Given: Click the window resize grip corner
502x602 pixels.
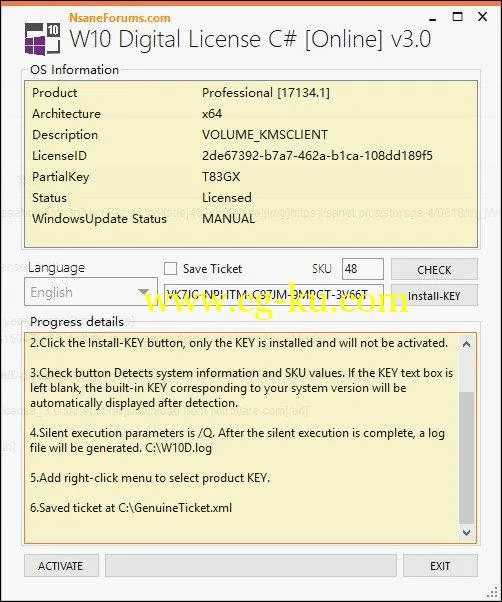Looking at the screenshot, I should coord(492,592).
